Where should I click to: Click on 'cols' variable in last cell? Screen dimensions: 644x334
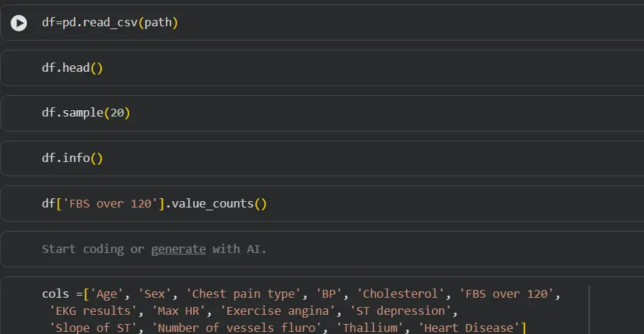pyautogui.click(x=55, y=293)
